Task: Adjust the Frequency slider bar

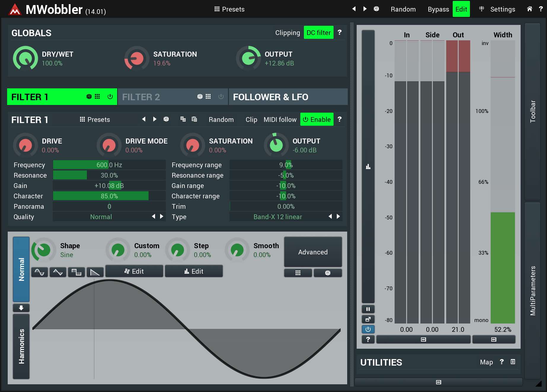Action: pos(109,165)
